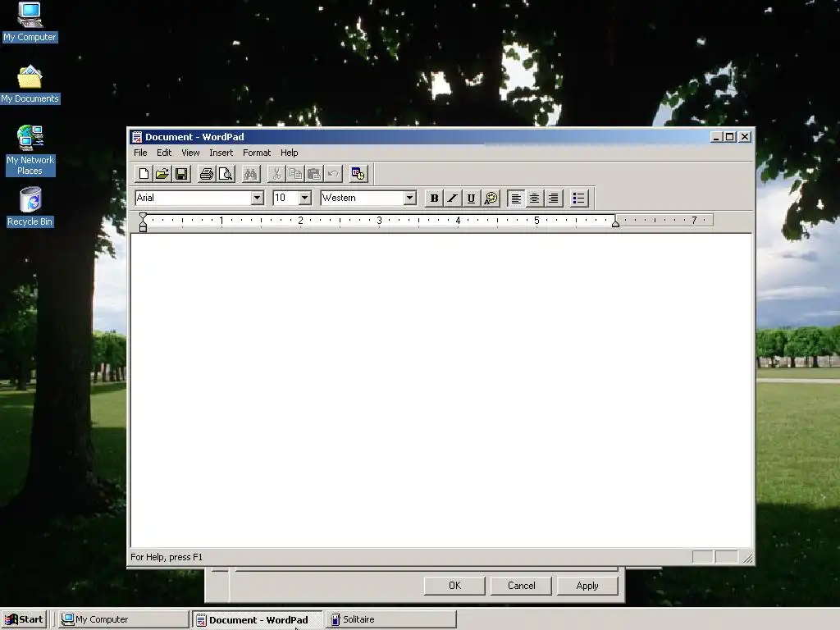Switch to My Computer taskbar button
This screenshot has width=840, height=630.
pos(123,619)
